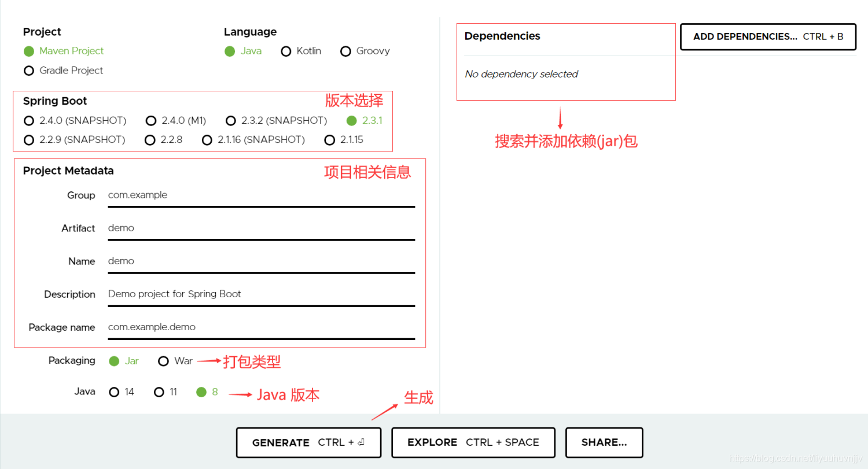
Task: Select Spring Boot 2.3.2 (SNAPSHOT) version
Action: click(277, 121)
